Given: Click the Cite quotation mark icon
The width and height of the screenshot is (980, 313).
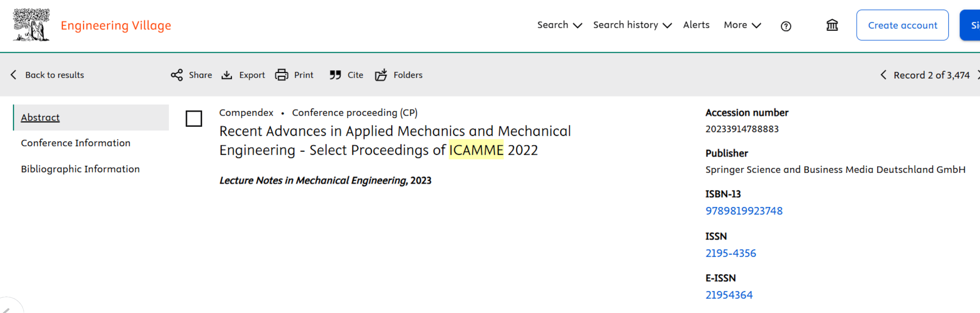Looking at the screenshot, I should pos(335,75).
